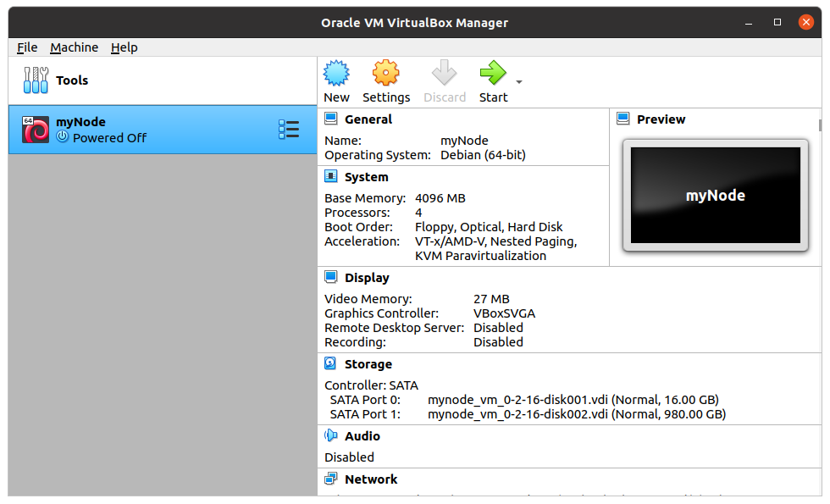This screenshot has height=504, width=830.
Task: Click the Remote Desktop Server Disabled value
Action: click(498, 328)
